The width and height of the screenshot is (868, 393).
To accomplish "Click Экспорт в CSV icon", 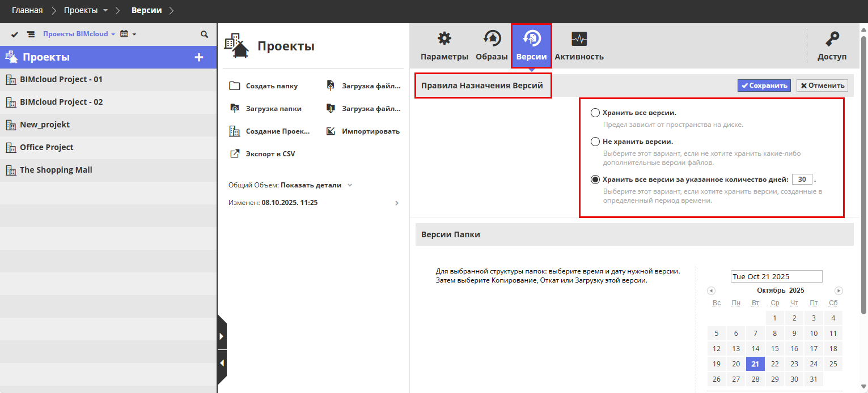I will click(x=234, y=154).
